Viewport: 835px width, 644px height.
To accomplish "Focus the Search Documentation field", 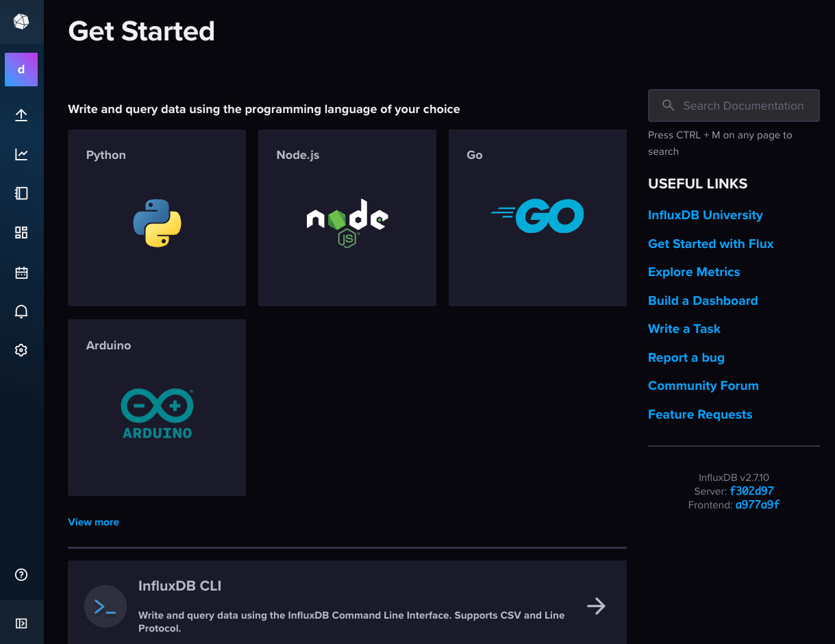I will pos(734,106).
